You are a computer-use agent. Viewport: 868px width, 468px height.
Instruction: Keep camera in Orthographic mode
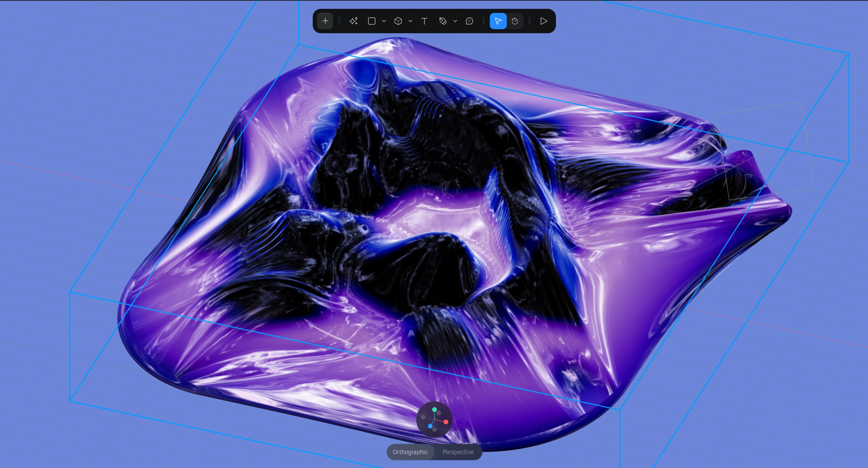point(410,452)
